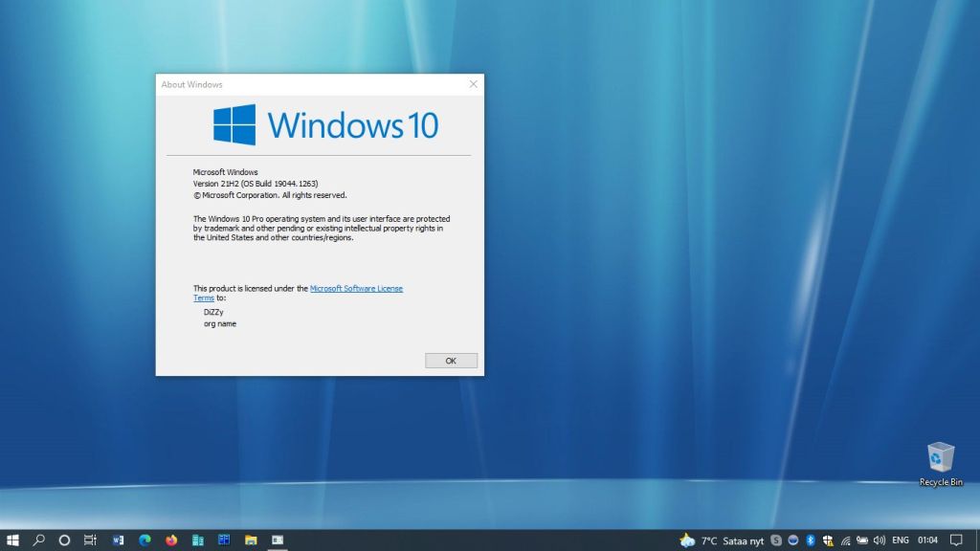Click the Show desktop sliver at taskbar end
The image size is (980, 551).
click(x=977, y=540)
